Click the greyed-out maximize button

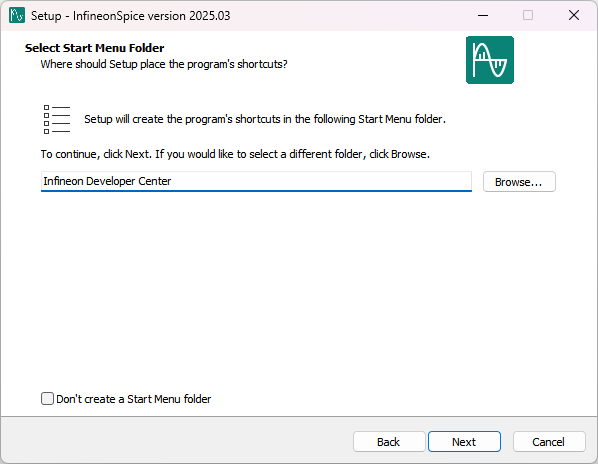tap(528, 16)
